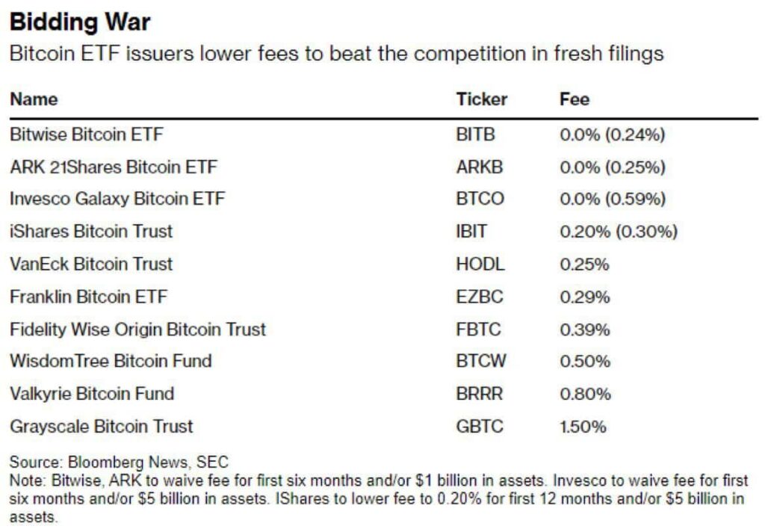Click the BRRR ticker symbol
The width and height of the screenshot is (765, 532).
tap(480, 394)
